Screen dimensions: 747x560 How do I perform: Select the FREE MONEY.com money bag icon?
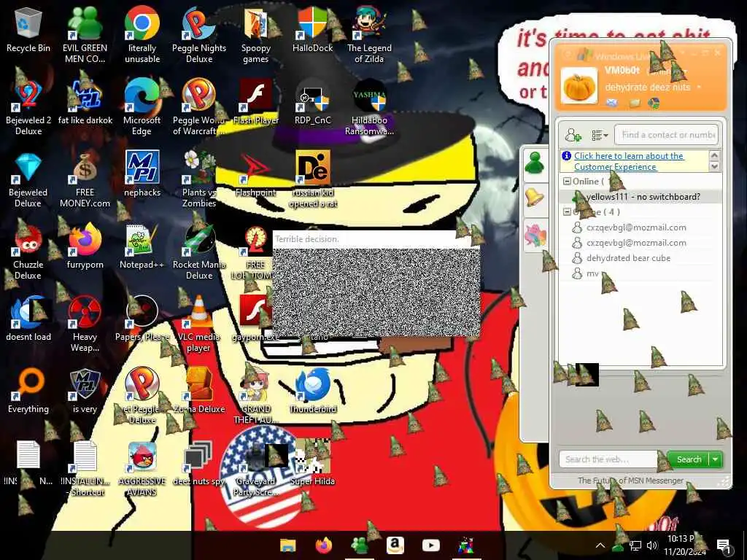[85, 180]
